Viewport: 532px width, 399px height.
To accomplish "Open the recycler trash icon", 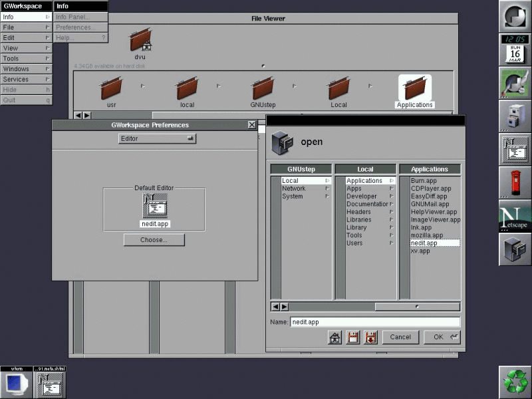I will [x=515, y=382].
